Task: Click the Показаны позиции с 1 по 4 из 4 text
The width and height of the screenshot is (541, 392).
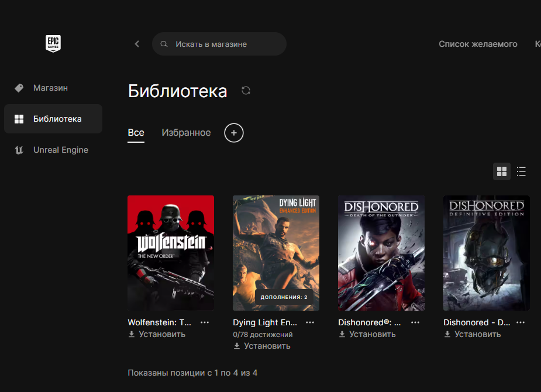Action: click(192, 373)
